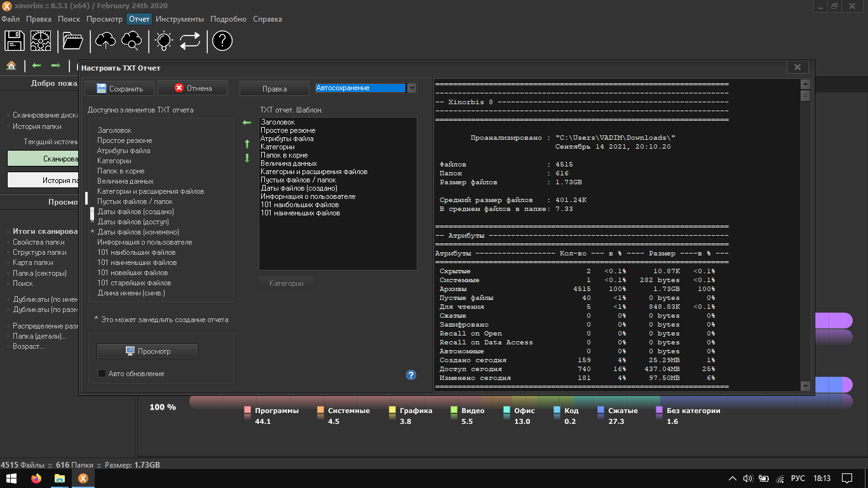868x488 pixels.
Task: Click the Программы red legend swatch
Action: (x=248, y=410)
